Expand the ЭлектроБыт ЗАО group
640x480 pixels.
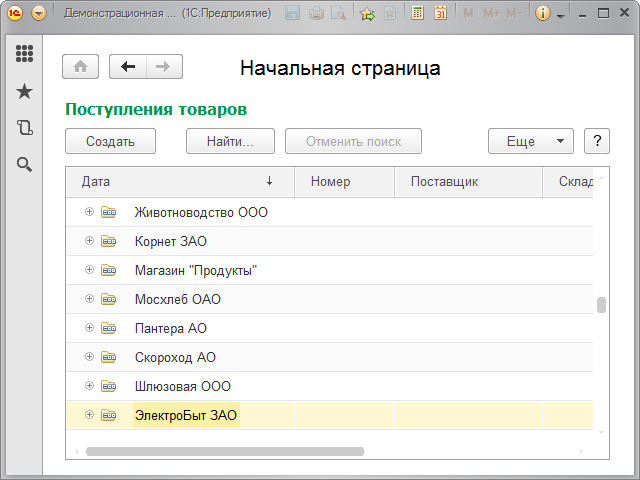89,415
